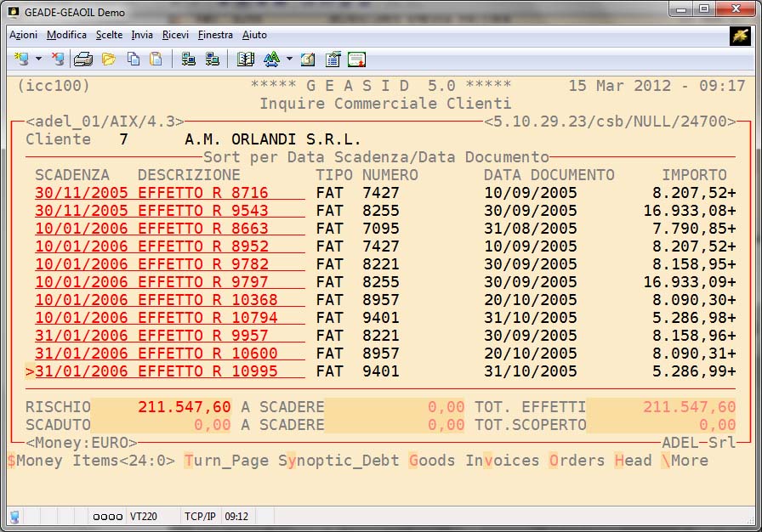Select row EFFETTO R 10368
The width and height of the screenshot is (762, 532).
pos(169,300)
